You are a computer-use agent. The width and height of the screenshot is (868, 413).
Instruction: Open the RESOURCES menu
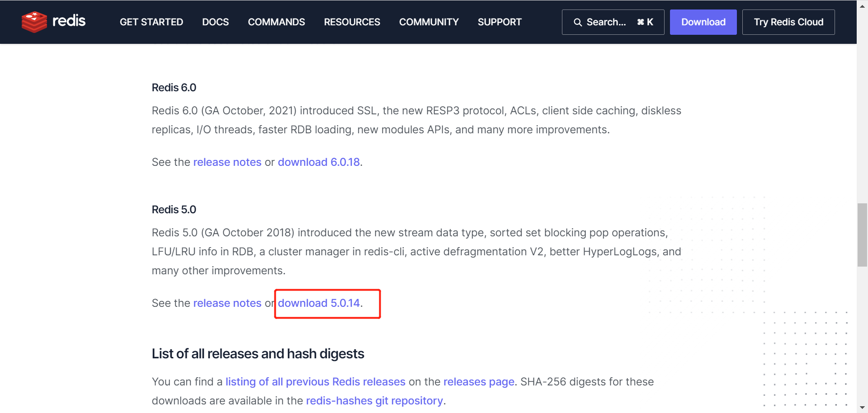coord(352,22)
